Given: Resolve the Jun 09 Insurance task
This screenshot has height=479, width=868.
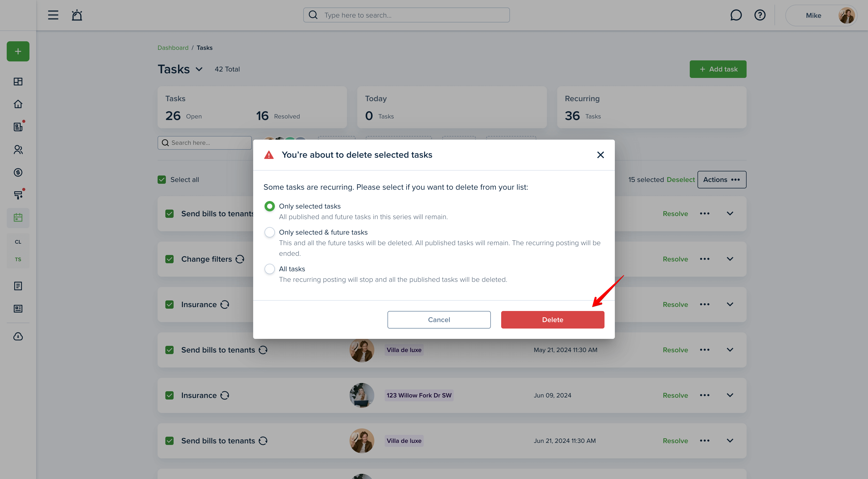Looking at the screenshot, I should (x=675, y=395).
